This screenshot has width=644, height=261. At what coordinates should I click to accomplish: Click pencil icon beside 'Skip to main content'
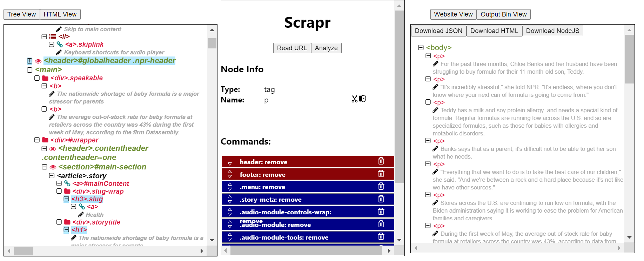(59, 29)
